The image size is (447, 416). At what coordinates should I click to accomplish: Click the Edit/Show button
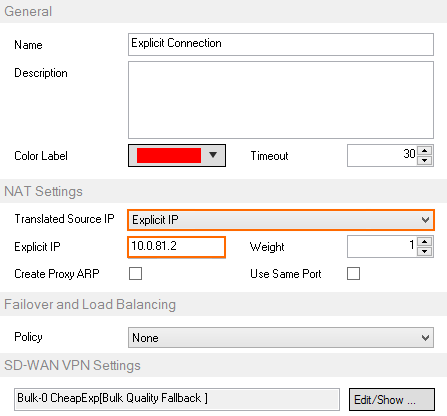(392, 399)
